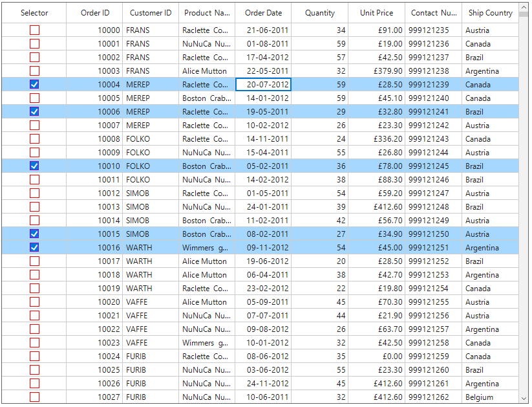
Task: Enable the selector box for order 10025
Action: (34, 370)
